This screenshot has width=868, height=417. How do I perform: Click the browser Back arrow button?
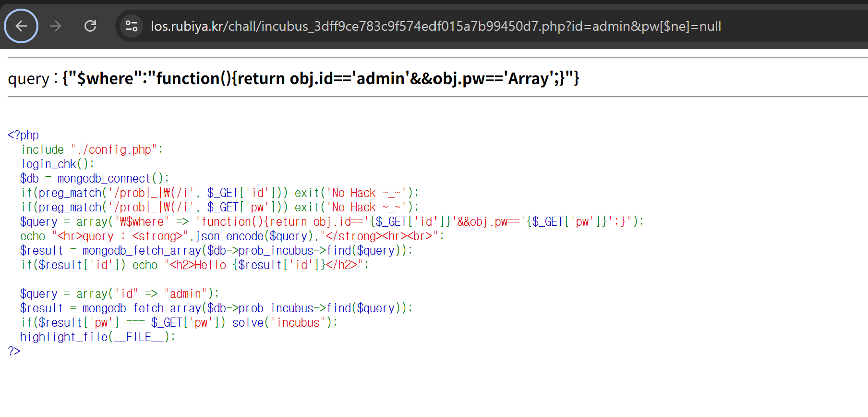click(21, 26)
